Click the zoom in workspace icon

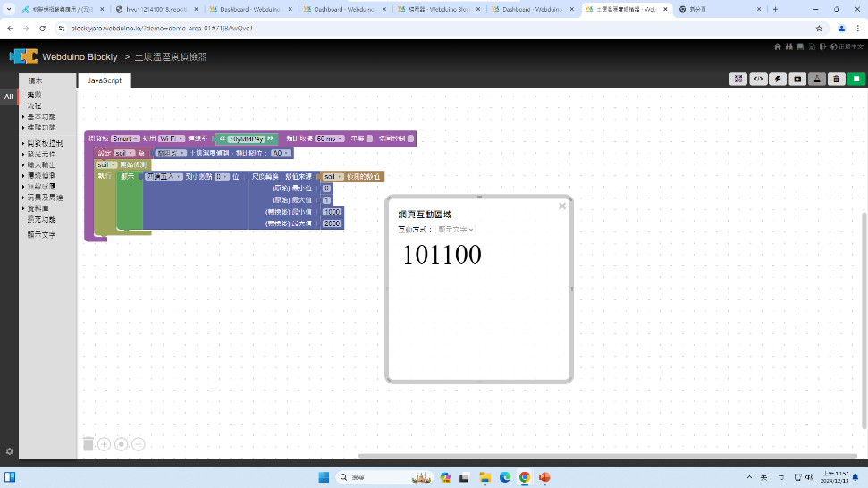pyautogui.click(x=105, y=444)
